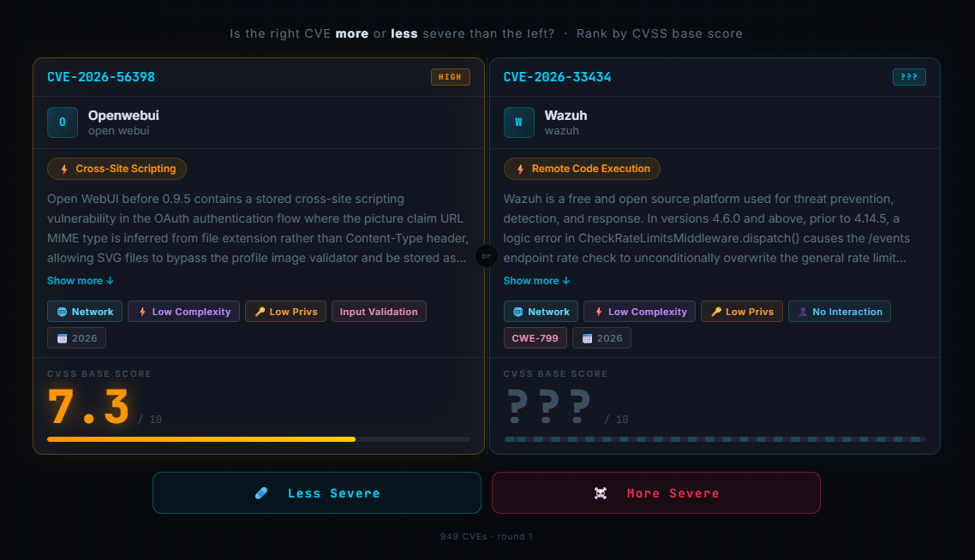Viewport: 975px width, 560px height.
Task: Click the CVE-2026-33434 identifier
Action: (x=557, y=77)
